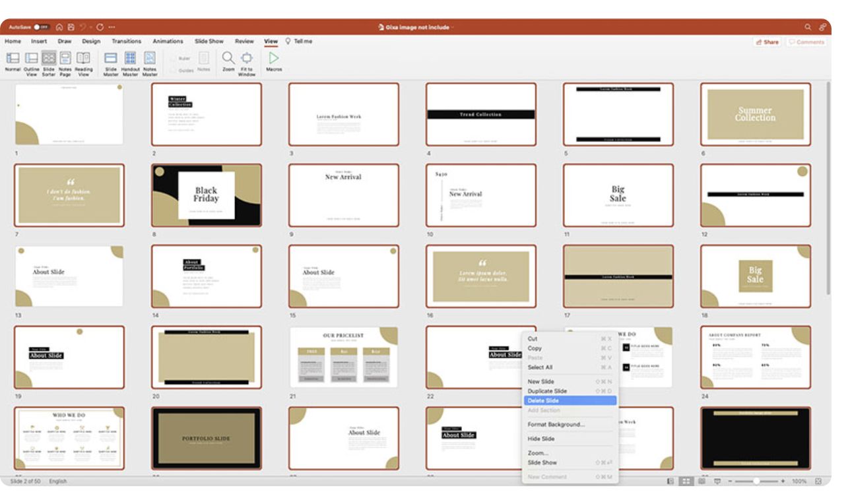Click fit slide to window icon in status bar
This screenshot has width=850, height=504.
click(818, 482)
